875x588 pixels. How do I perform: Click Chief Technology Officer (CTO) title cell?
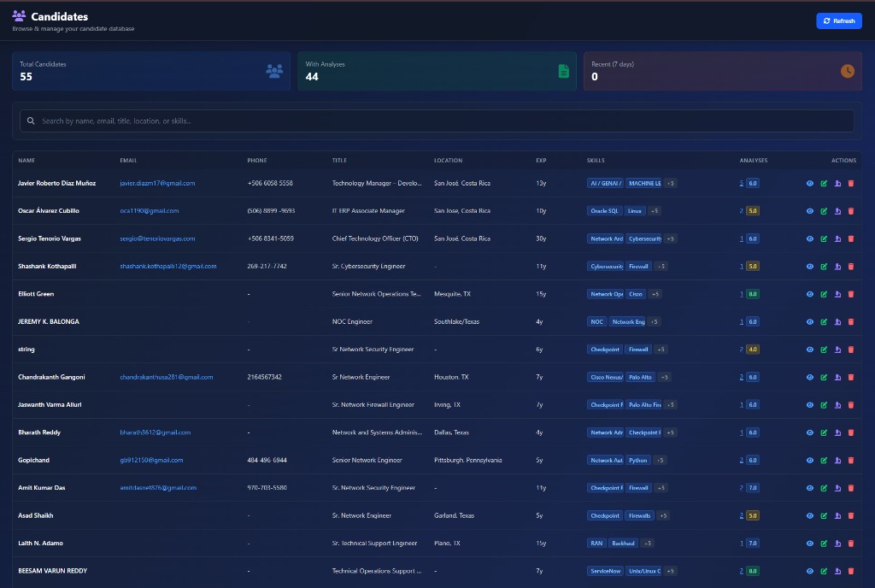375,238
